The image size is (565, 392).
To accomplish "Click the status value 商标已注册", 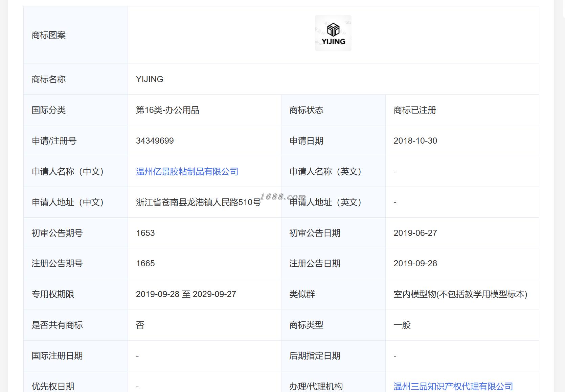I will click(415, 110).
